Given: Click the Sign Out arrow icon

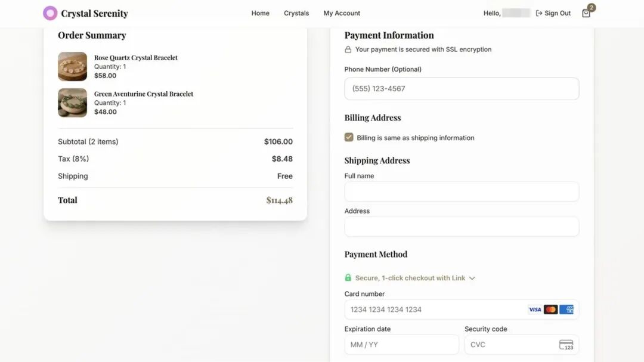Looking at the screenshot, I should click(539, 13).
